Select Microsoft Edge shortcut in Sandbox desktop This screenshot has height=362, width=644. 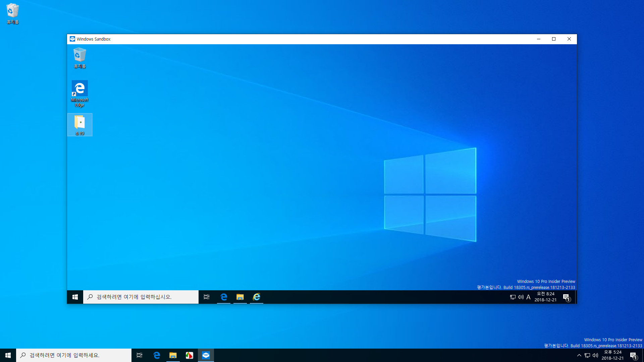[x=80, y=94]
